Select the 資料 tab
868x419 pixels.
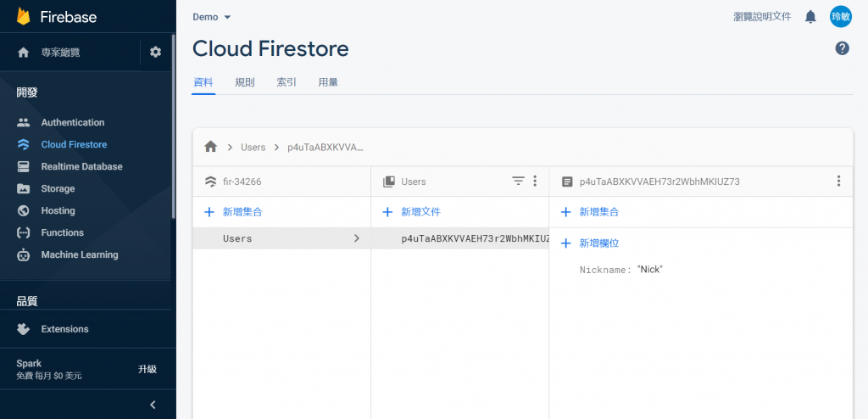(x=203, y=82)
